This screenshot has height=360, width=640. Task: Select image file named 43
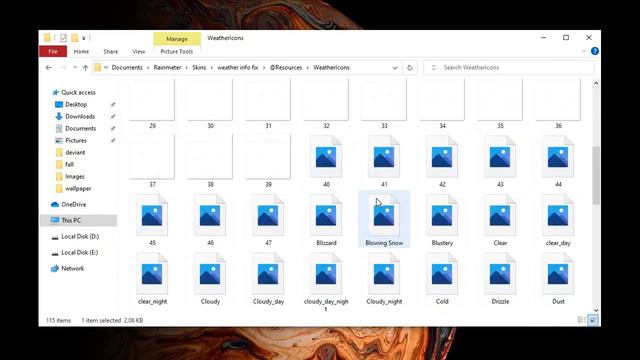[500, 162]
